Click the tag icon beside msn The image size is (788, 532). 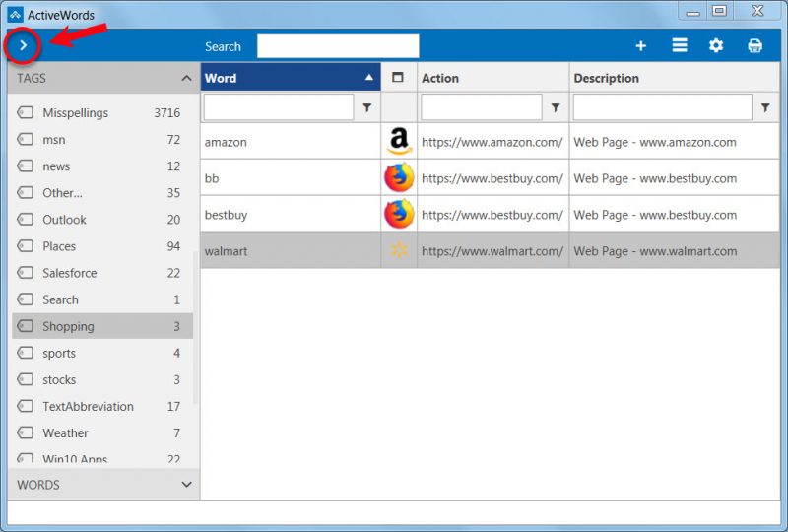tap(26, 139)
